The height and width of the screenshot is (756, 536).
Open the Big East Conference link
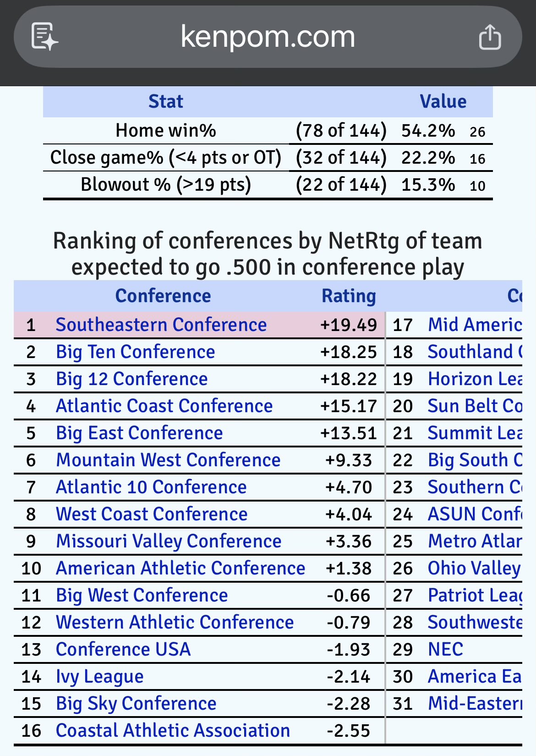(x=139, y=433)
